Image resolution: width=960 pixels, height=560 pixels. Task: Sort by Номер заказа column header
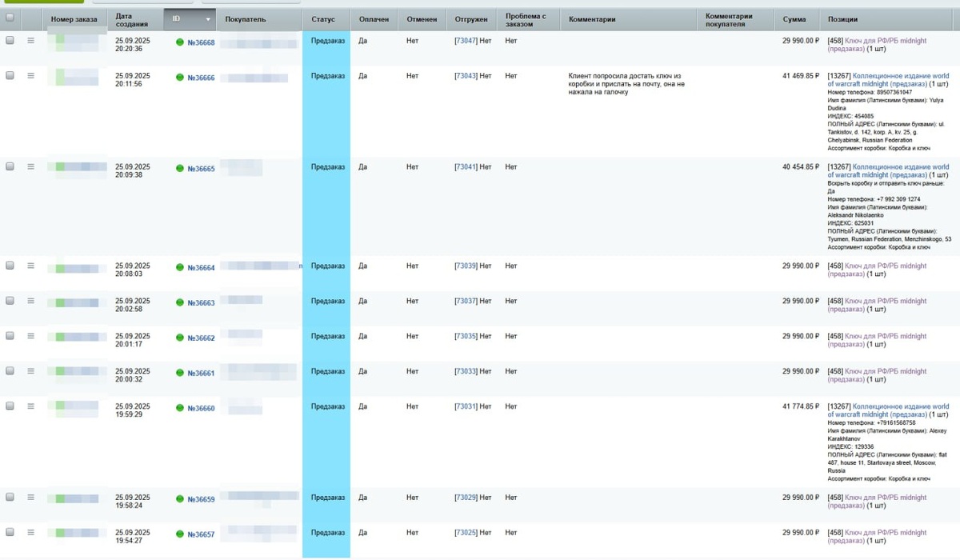[74, 19]
